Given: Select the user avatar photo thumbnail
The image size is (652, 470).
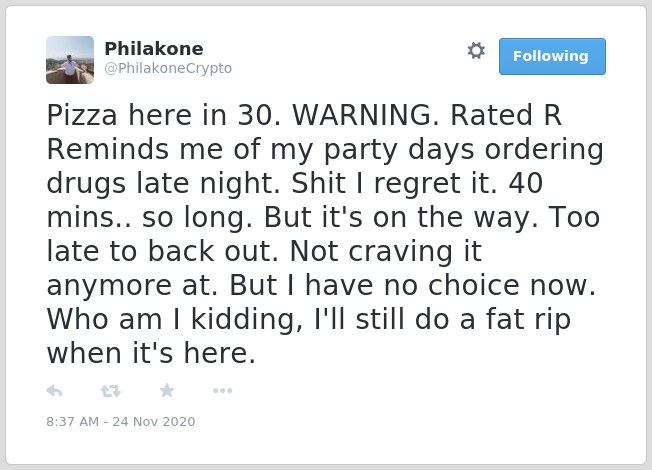Looking at the screenshot, I should click(x=70, y=60).
